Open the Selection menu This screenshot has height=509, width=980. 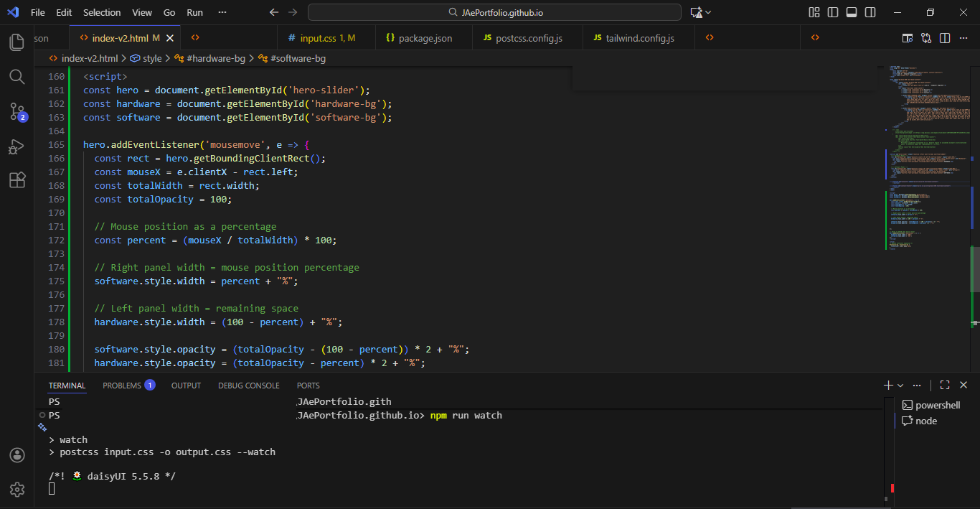[102, 12]
